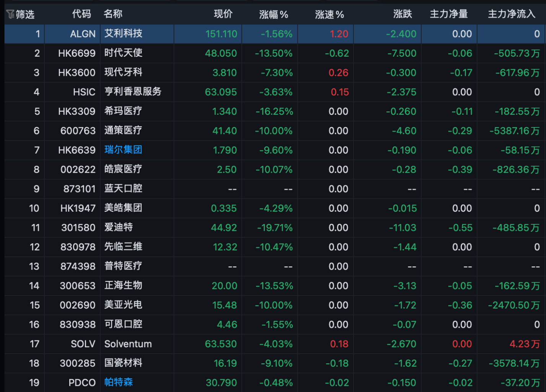Sort by 主力净流入 column header

click(x=512, y=14)
